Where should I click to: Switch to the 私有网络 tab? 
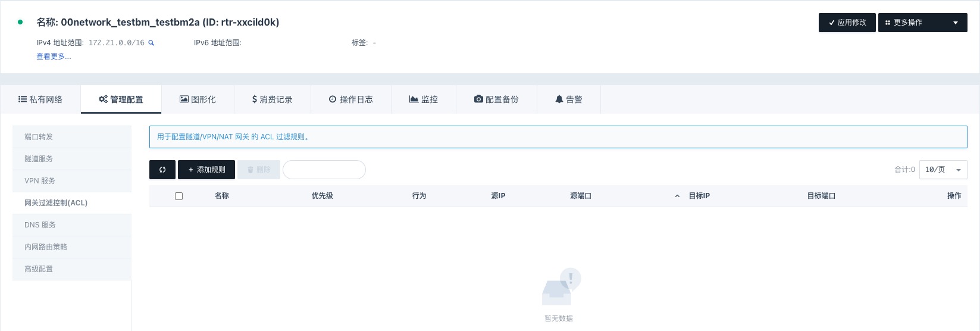pos(40,99)
